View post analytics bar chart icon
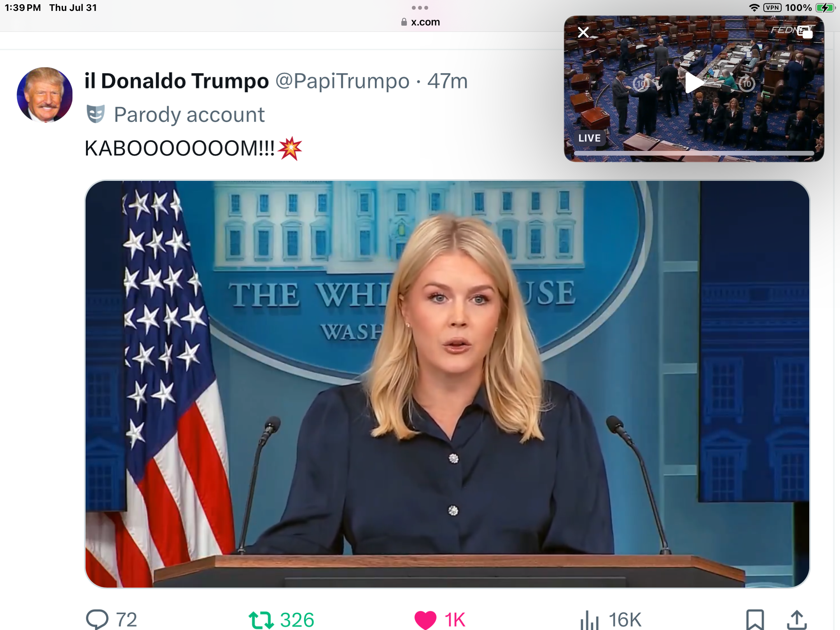 tap(590, 620)
